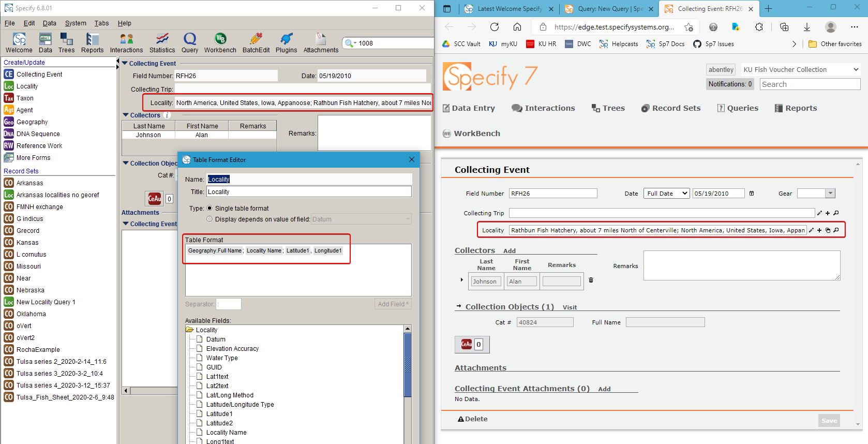This screenshot has width=868, height=444.
Task: Search Locality magnifier icon in Specify 7
Action: [836, 230]
